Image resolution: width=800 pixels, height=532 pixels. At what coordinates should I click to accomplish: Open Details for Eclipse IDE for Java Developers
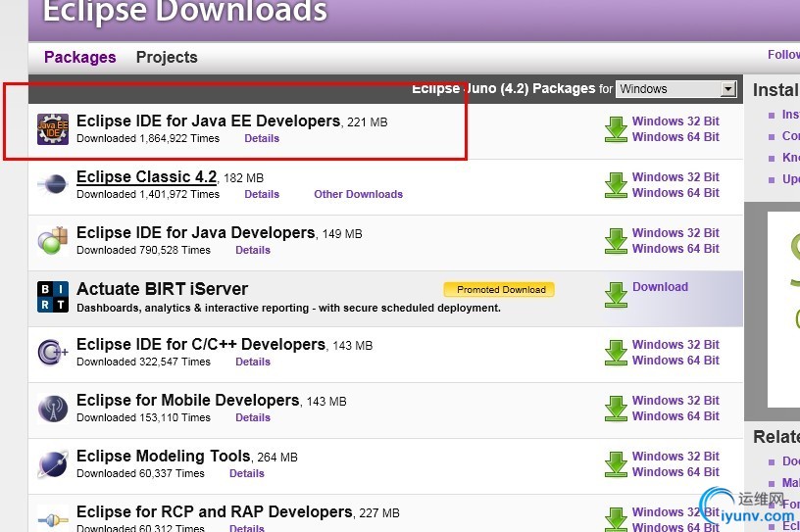(x=253, y=250)
